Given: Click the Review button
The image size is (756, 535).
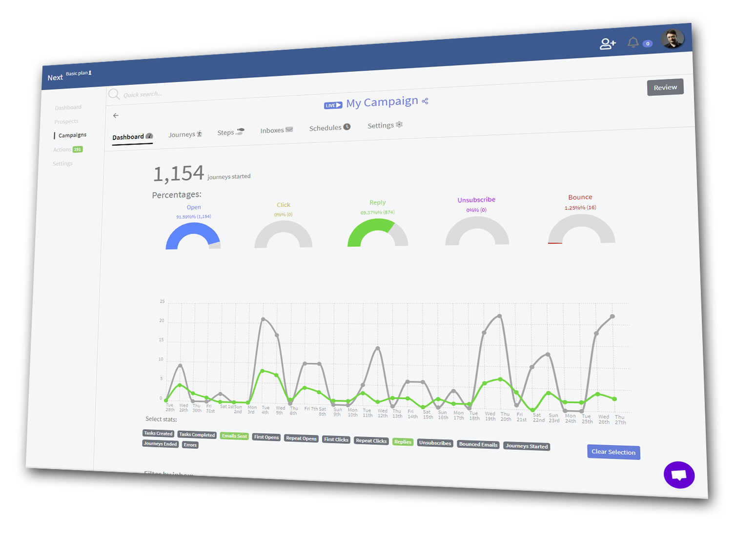Looking at the screenshot, I should (665, 87).
